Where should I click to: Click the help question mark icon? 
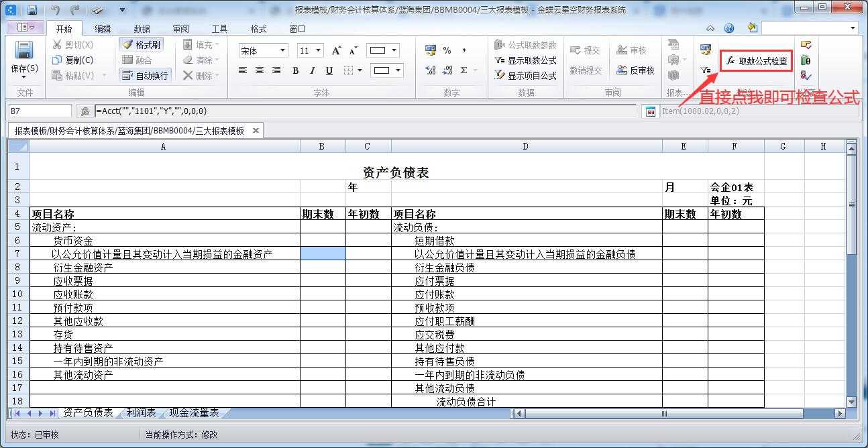pyautogui.click(x=729, y=28)
